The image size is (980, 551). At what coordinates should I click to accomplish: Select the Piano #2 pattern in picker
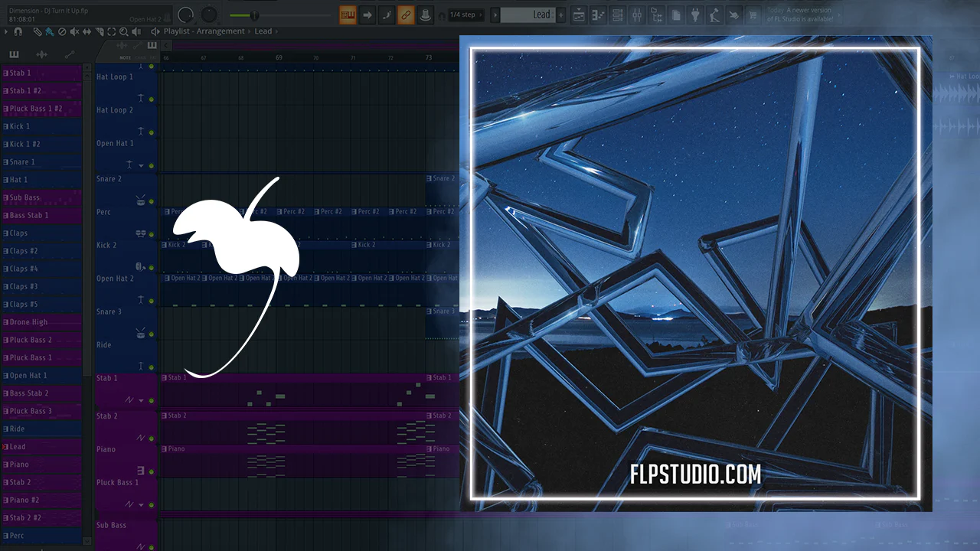tap(42, 500)
